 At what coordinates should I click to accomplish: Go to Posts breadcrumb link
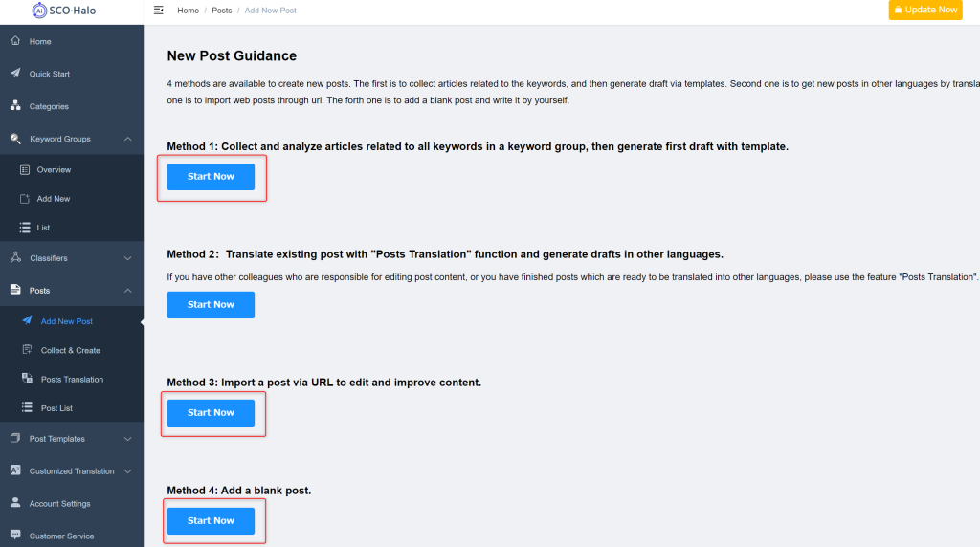coord(221,11)
